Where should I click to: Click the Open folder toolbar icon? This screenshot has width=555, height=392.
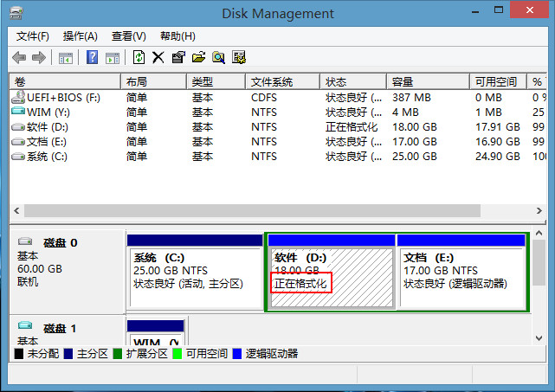[x=198, y=57]
